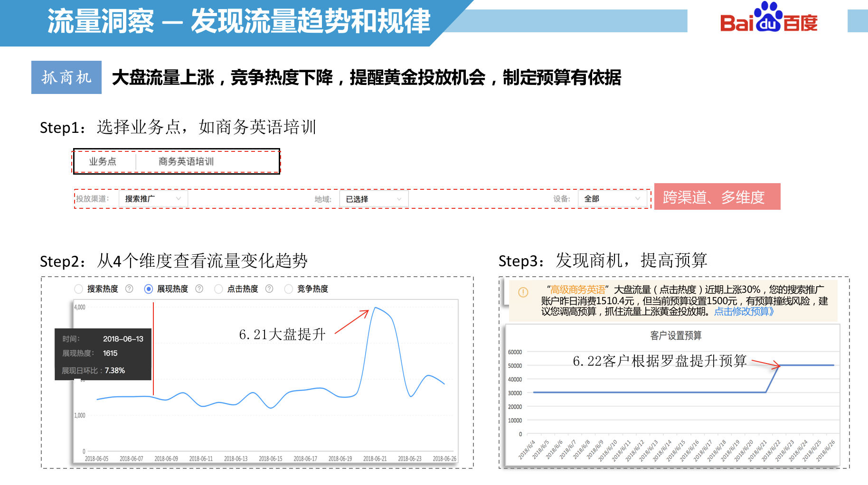This screenshot has height=485, width=868.
Task: Select the 搜索热度 radio button
Action: 79,289
